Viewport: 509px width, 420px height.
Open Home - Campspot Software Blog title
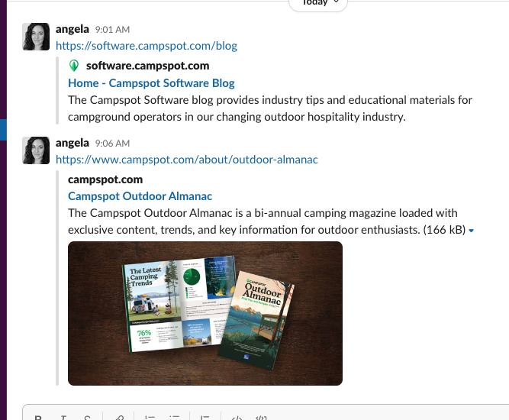[151, 83]
